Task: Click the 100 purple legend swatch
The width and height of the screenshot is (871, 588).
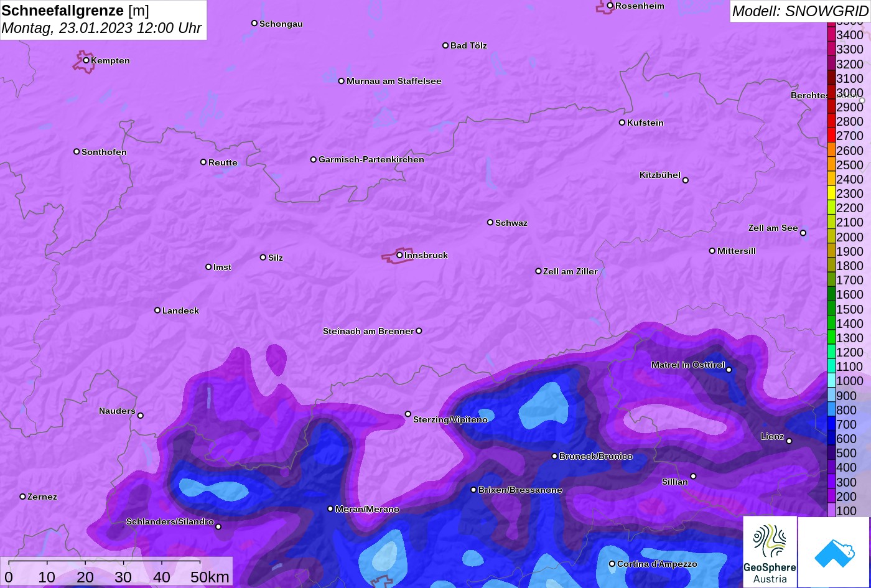Action: tap(831, 511)
